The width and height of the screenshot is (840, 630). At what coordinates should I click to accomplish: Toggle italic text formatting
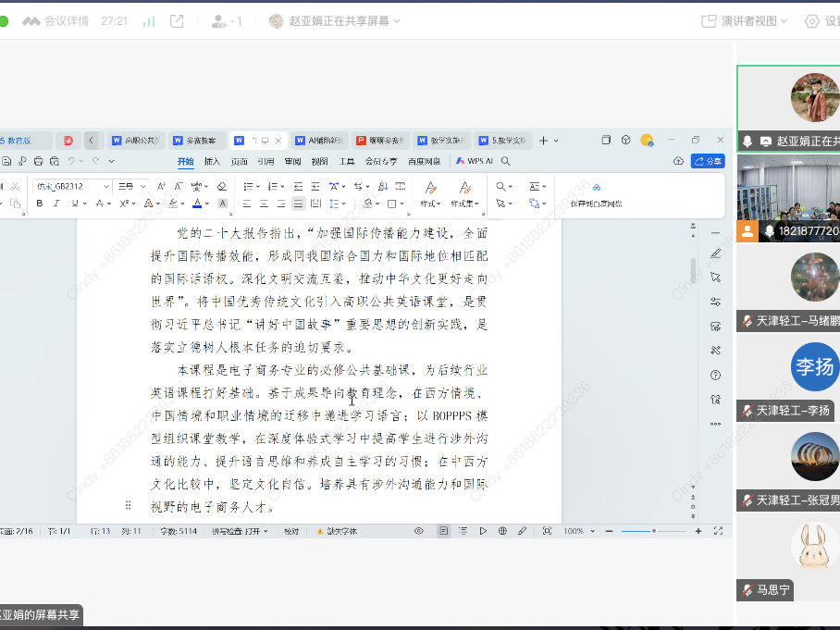pos(56,204)
